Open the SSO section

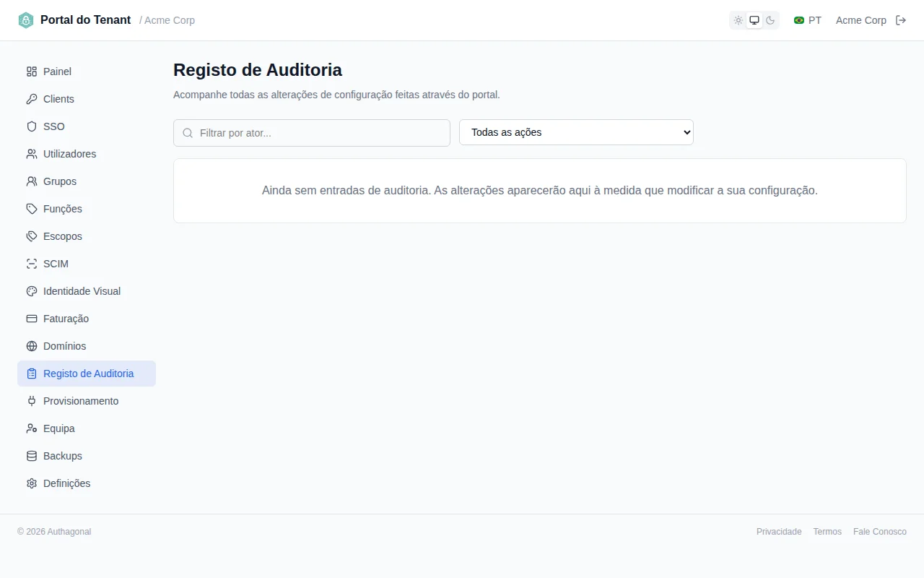coord(87,126)
